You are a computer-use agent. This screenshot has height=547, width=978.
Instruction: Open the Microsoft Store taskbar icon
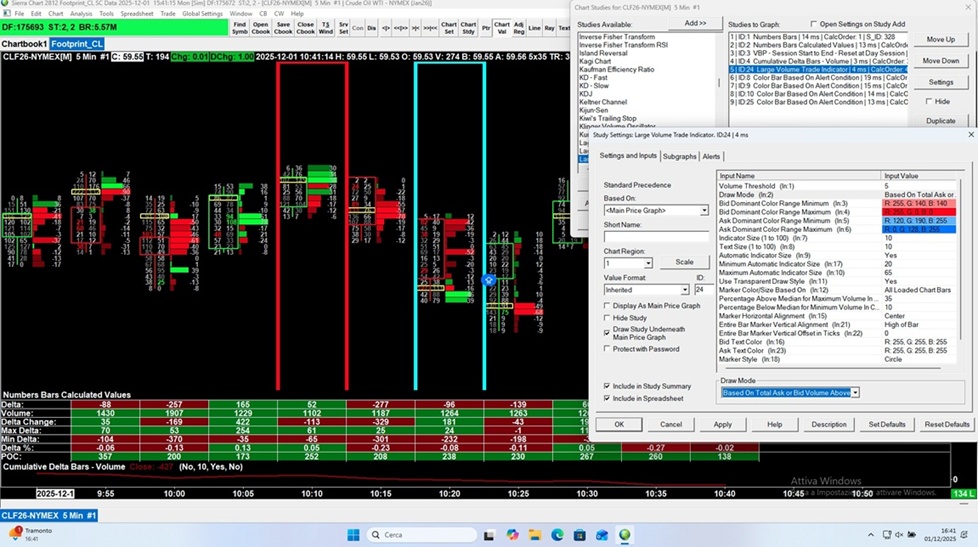tap(579, 535)
